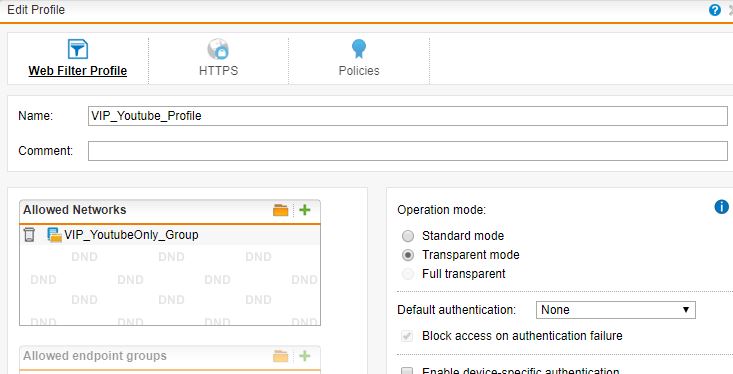Image resolution: width=733 pixels, height=374 pixels.
Task: Click the Allowed endpoint groups header
Action: (95, 356)
